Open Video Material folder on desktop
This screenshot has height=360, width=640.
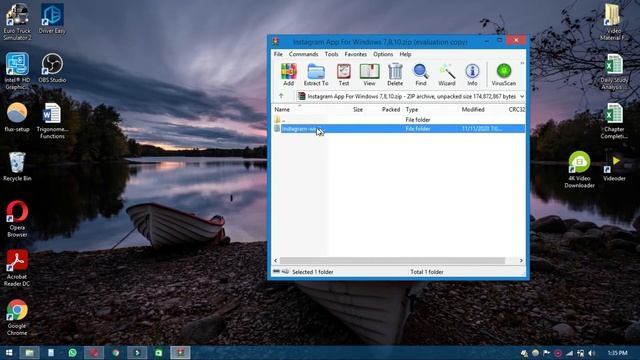click(x=613, y=22)
